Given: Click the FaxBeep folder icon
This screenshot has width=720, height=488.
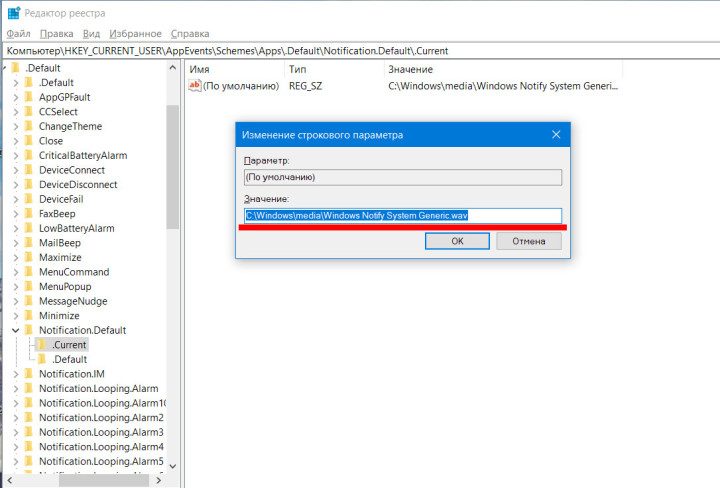Looking at the screenshot, I should (29, 213).
